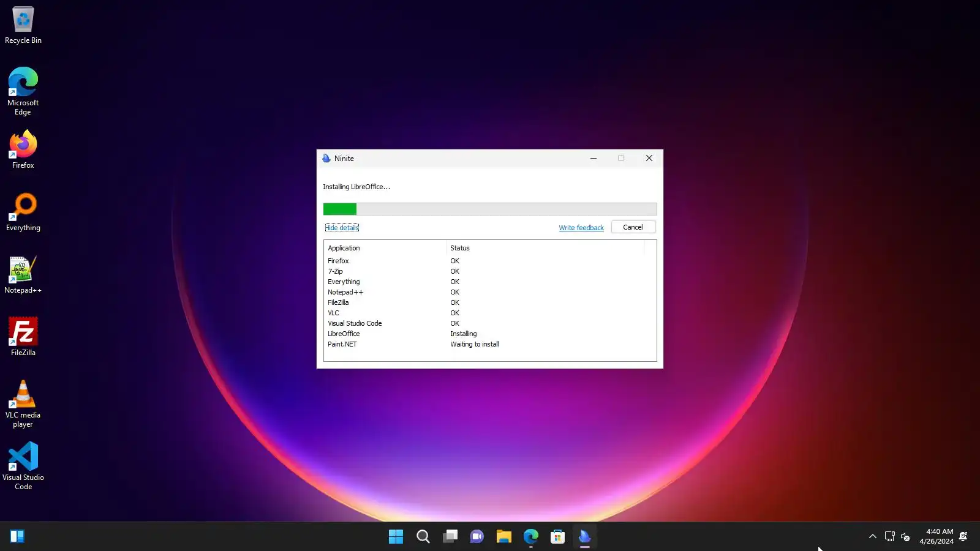Select the Notepad++ row in the list
This screenshot has height=551, width=980.
[490, 292]
